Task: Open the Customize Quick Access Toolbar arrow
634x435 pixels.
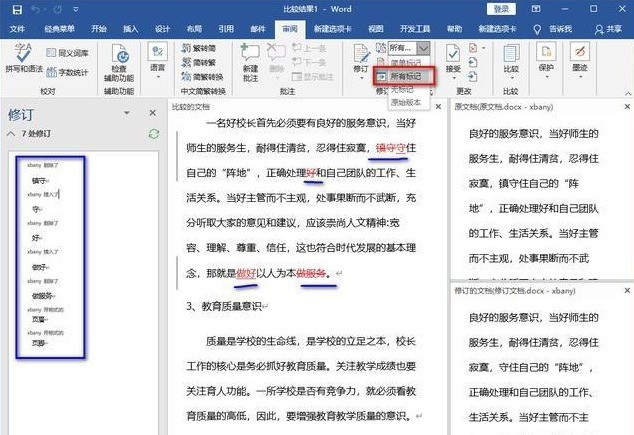Action: pyautogui.click(x=76, y=9)
